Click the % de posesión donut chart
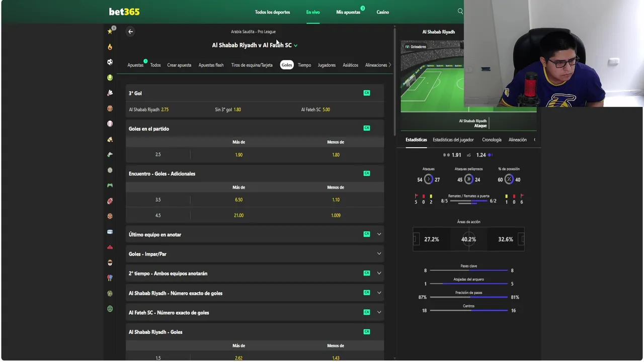644x362 pixels. pyautogui.click(x=509, y=179)
